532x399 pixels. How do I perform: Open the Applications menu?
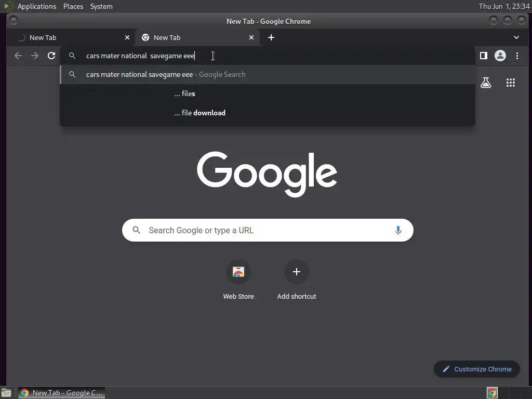coord(37,6)
